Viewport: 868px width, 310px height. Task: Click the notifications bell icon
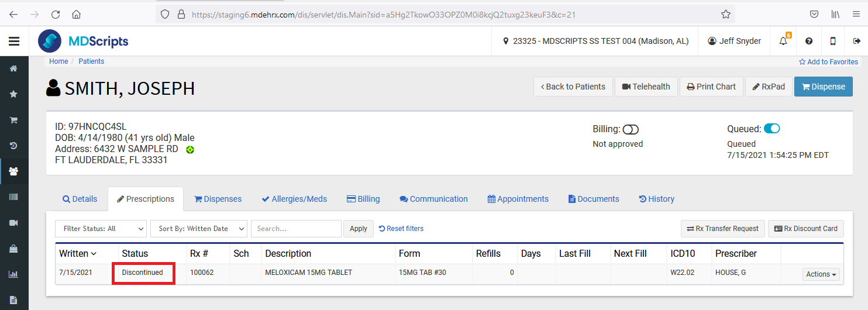(783, 41)
